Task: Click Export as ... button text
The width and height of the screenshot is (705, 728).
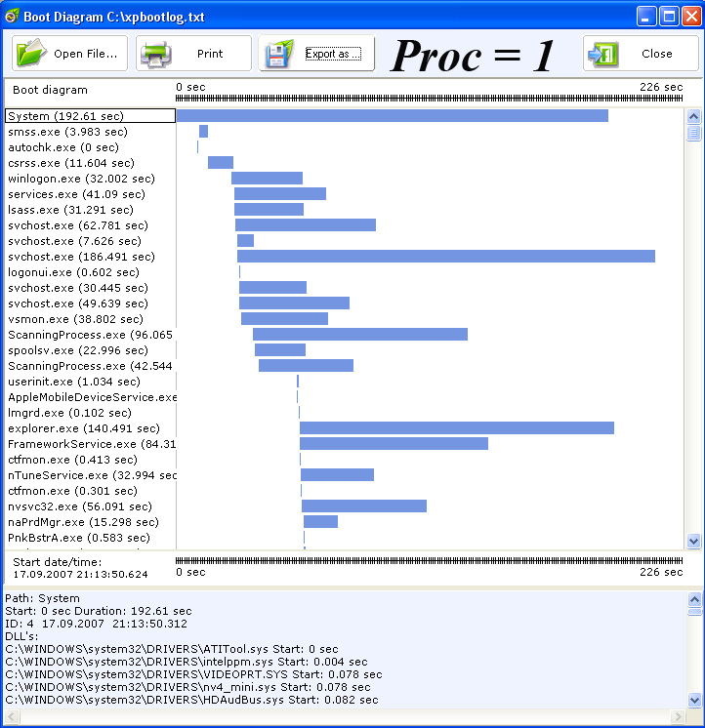Action: [333, 54]
